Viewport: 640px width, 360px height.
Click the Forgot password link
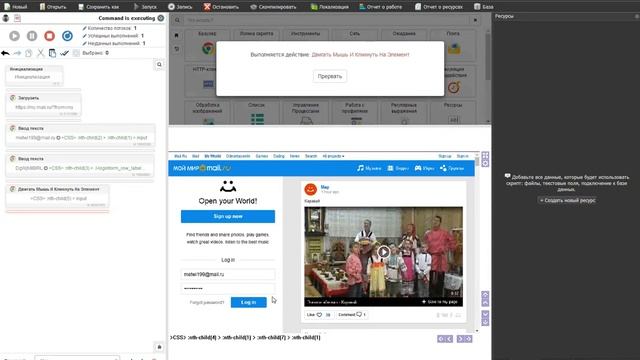coord(207,302)
